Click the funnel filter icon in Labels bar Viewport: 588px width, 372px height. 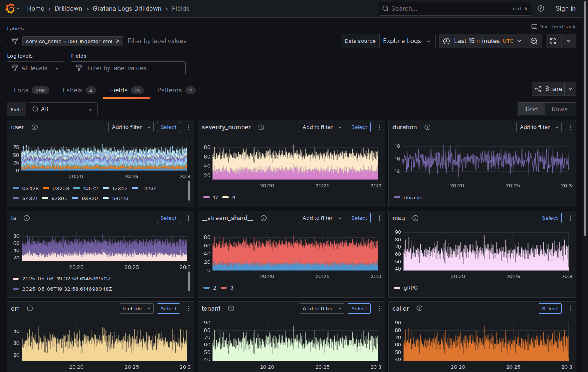[14, 41]
